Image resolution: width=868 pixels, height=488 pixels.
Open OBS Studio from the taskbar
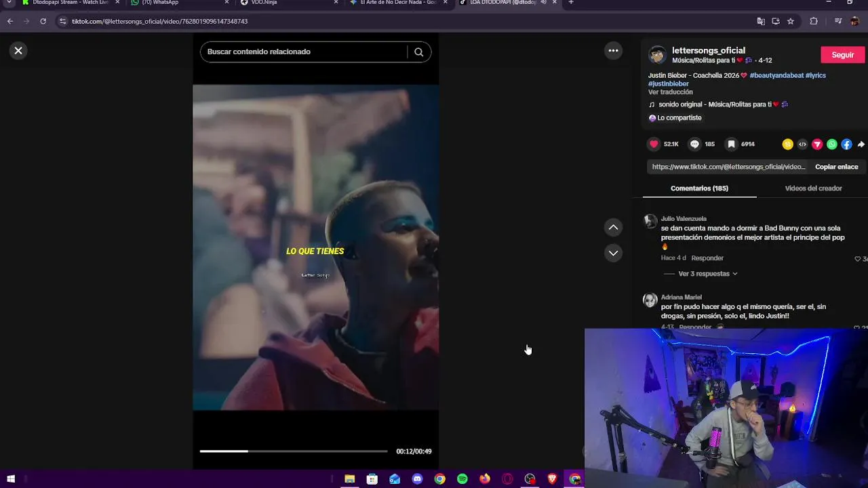[530, 479]
